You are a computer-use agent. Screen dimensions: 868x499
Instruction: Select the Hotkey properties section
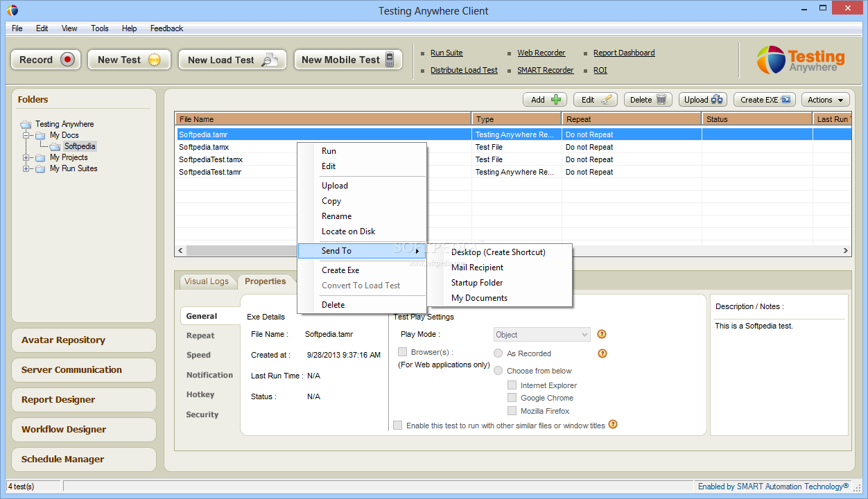(200, 394)
